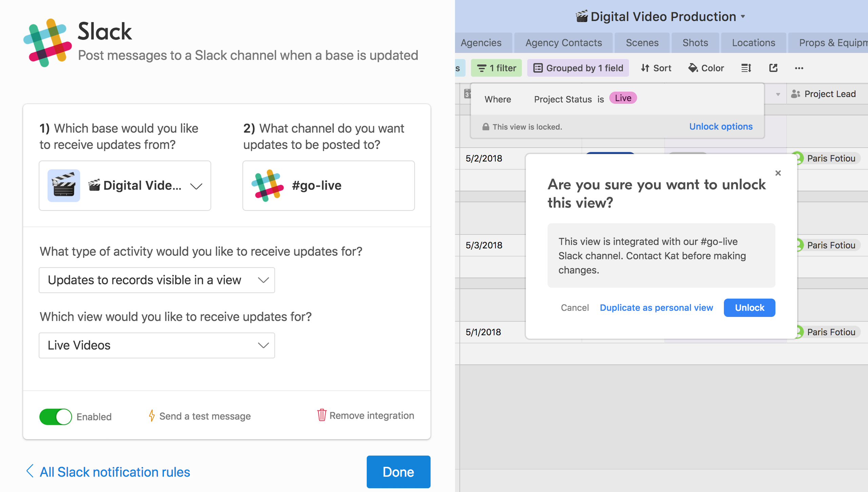This screenshot has width=868, height=492.
Task: Click the 5/2/2018 date cell
Action: coord(484,158)
